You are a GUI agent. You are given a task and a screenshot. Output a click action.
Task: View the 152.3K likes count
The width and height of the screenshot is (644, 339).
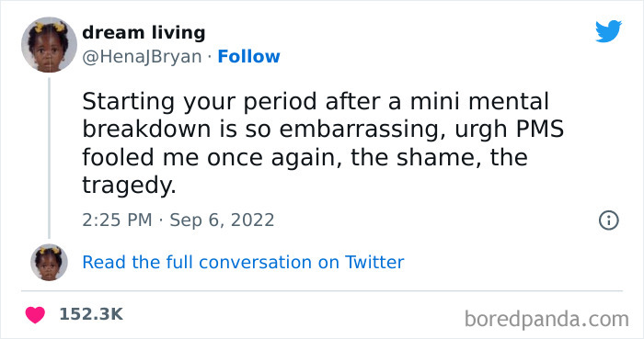91,314
